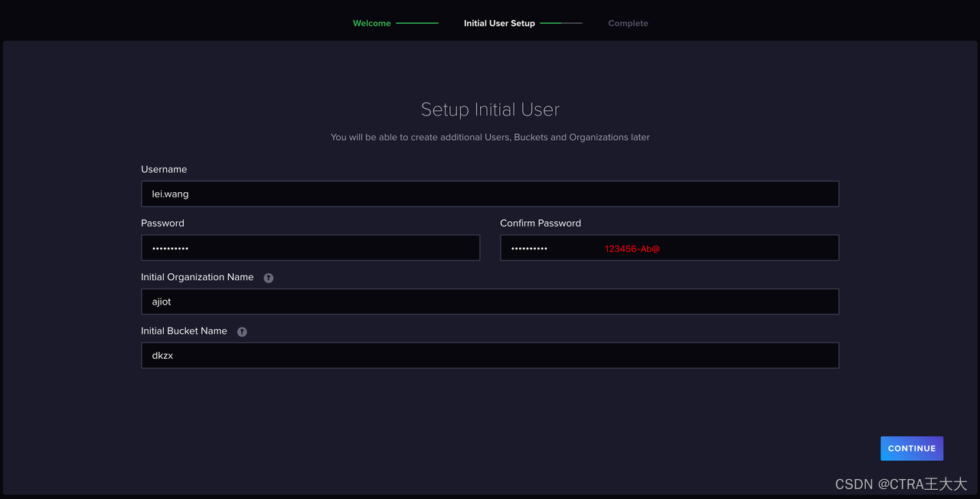Image resolution: width=980 pixels, height=499 pixels.
Task: Click the red 123456-Ab@ password hint text
Action: pyautogui.click(x=632, y=248)
